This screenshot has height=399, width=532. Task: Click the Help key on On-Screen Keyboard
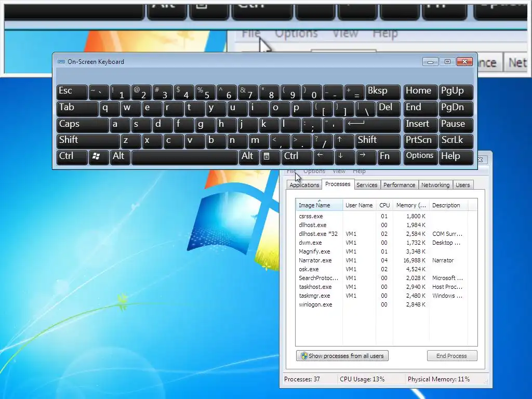click(456, 157)
